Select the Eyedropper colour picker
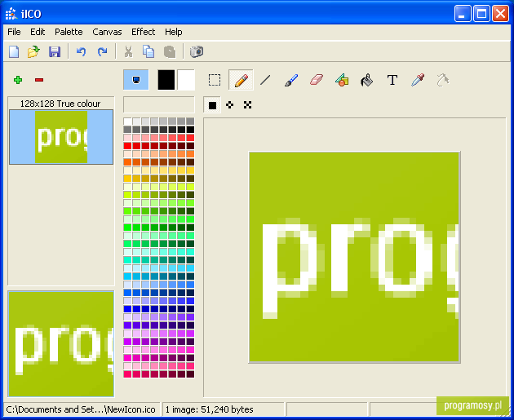 (x=418, y=80)
